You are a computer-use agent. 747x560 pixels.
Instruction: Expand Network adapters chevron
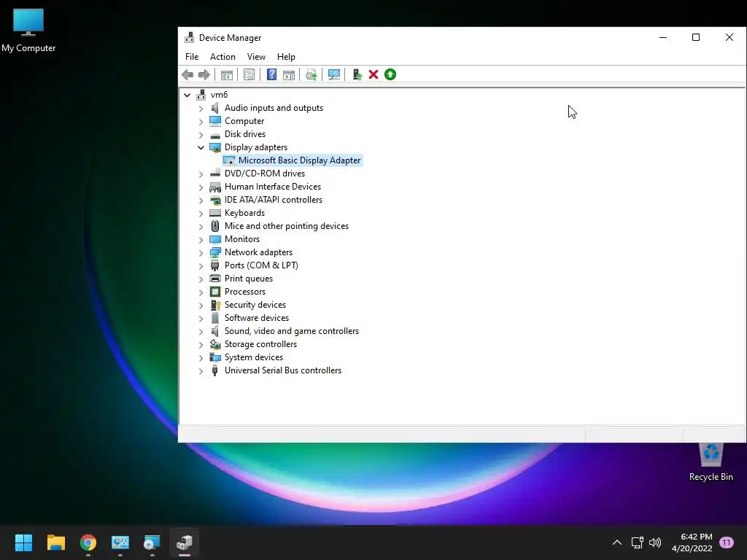point(201,253)
